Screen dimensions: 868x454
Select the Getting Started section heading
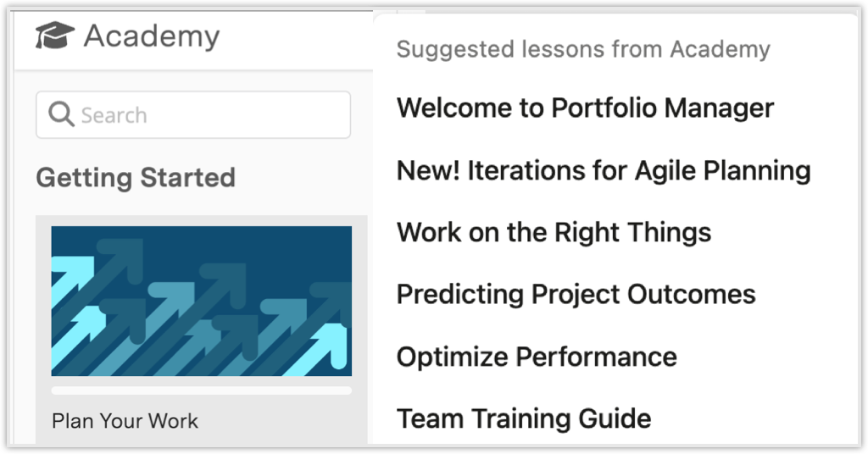[136, 178]
